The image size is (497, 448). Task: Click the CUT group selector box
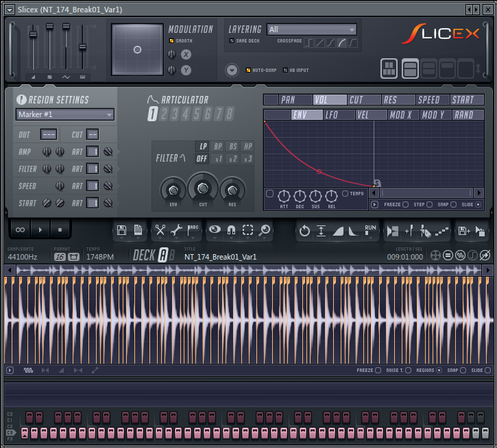pos(93,134)
